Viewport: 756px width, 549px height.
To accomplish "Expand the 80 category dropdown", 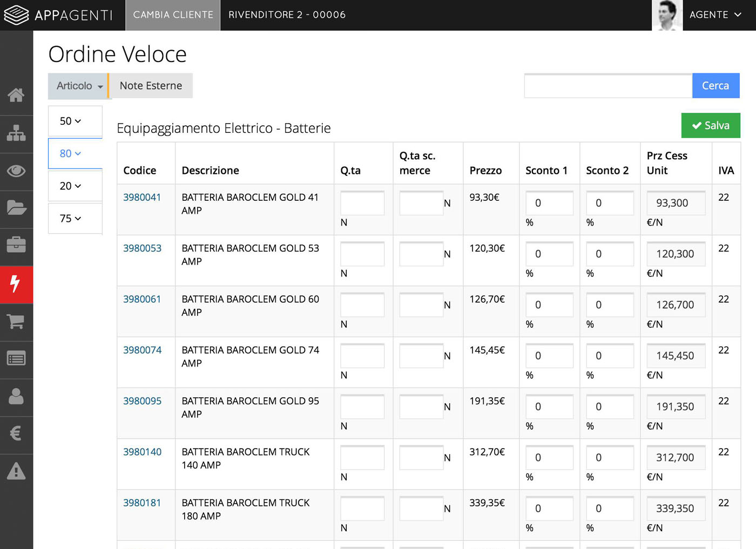I will click(x=75, y=153).
